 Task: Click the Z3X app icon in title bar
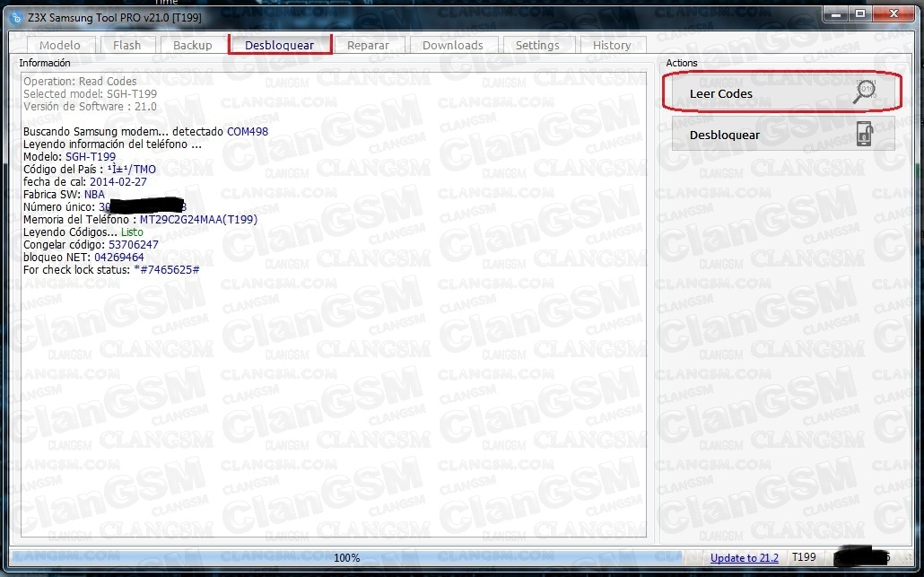17,18
